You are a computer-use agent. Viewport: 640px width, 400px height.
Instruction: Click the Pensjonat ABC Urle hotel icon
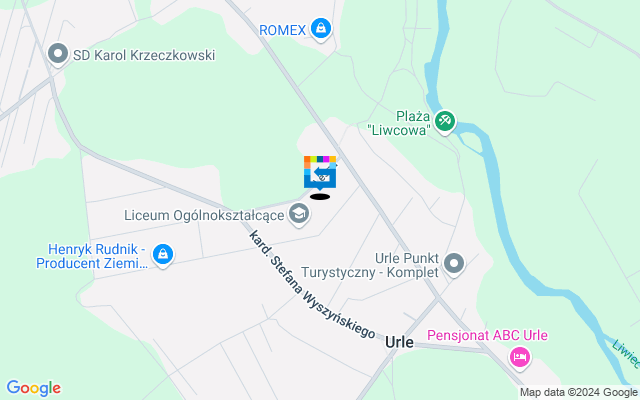(520, 358)
